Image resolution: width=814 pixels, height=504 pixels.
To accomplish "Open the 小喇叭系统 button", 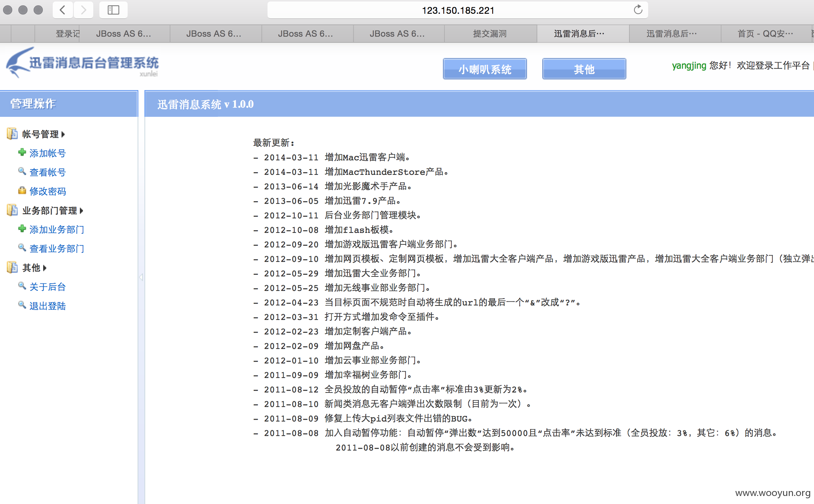I will tap(485, 69).
